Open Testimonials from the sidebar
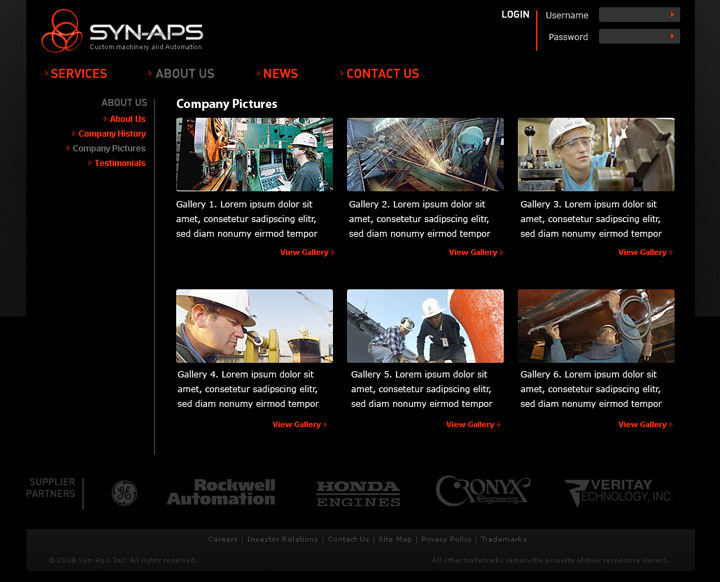720x582 pixels. (x=120, y=163)
